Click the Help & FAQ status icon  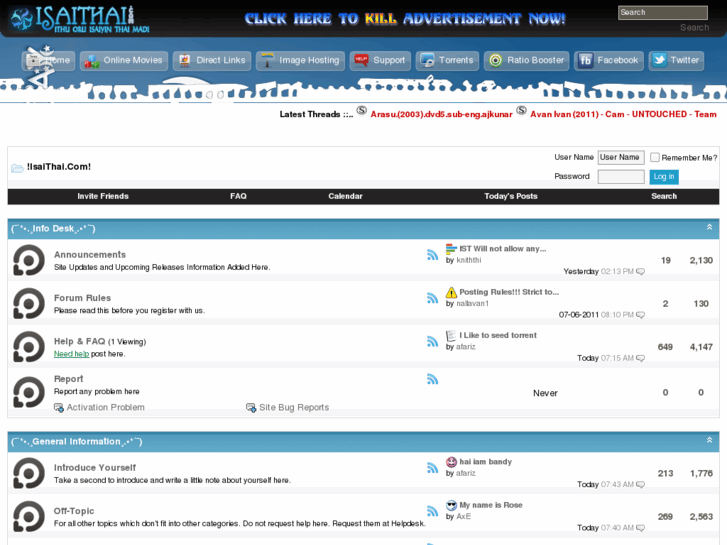29,346
